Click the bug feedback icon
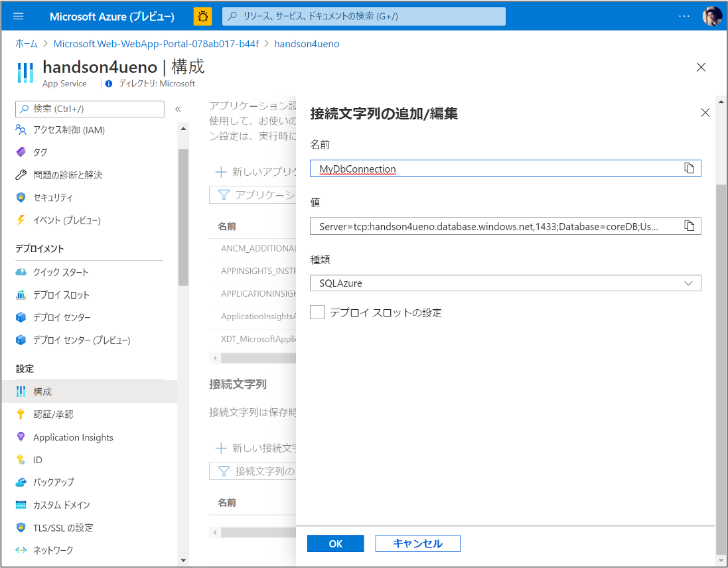 (203, 16)
